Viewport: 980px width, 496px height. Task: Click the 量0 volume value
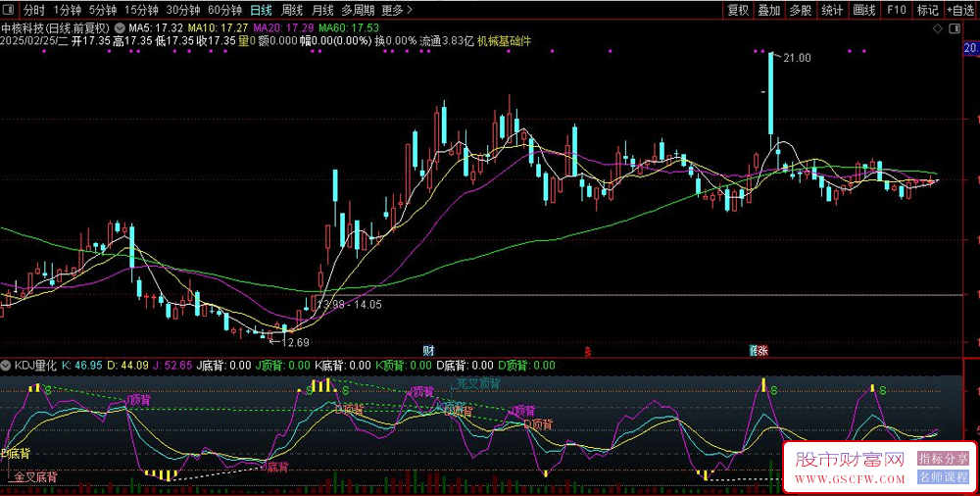[x=247, y=41]
